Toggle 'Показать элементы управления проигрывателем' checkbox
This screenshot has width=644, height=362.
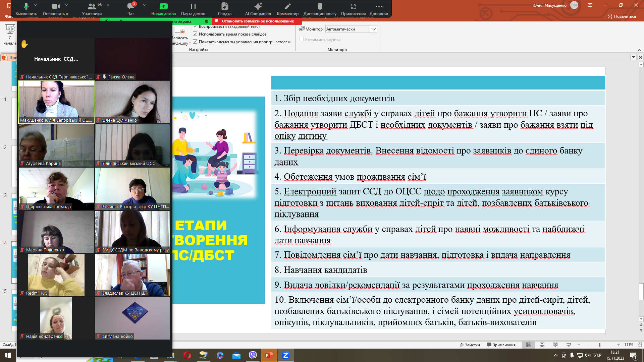click(x=195, y=42)
